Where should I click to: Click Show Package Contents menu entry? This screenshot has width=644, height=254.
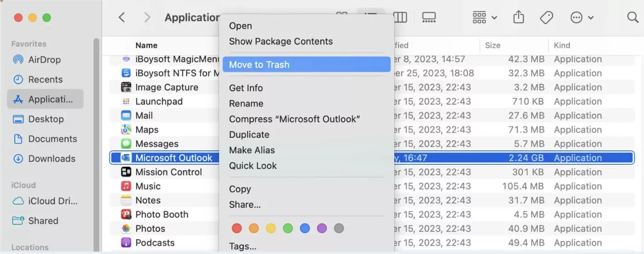click(x=280, y=41)
